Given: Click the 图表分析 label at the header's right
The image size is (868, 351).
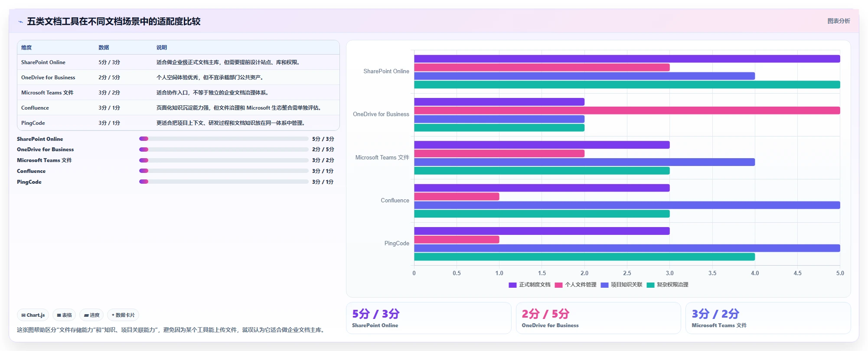Looking at the screenshot, I should [839, 21].
